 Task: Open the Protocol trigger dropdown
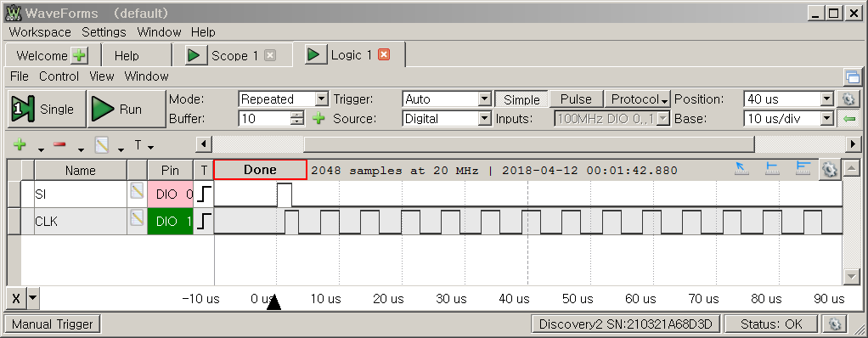638,99
